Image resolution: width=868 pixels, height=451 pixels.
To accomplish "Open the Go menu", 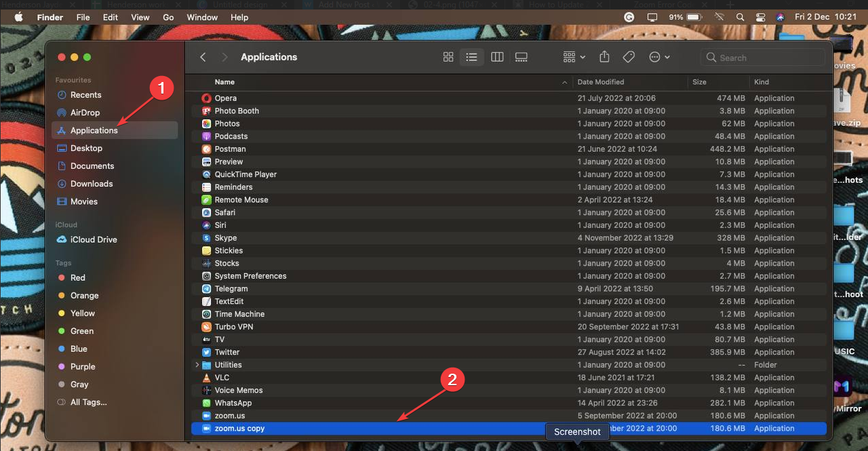I will coord(168,17).
